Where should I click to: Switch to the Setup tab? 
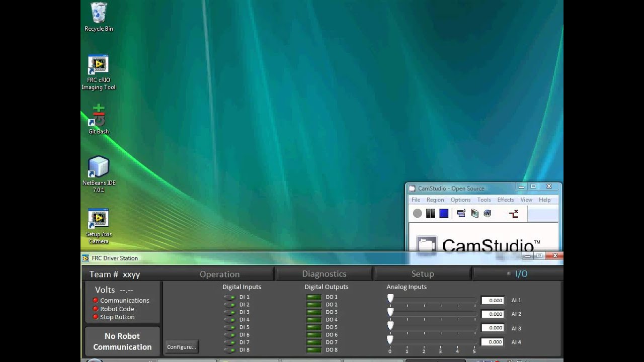(423, 274)
